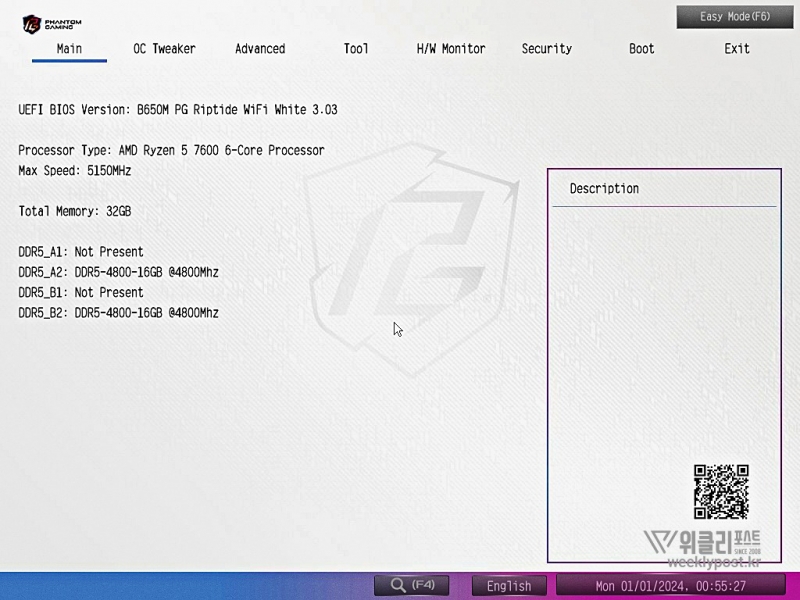800x600 pixels.
Task: Open the Main tab
Action: [x=69, y=49]
